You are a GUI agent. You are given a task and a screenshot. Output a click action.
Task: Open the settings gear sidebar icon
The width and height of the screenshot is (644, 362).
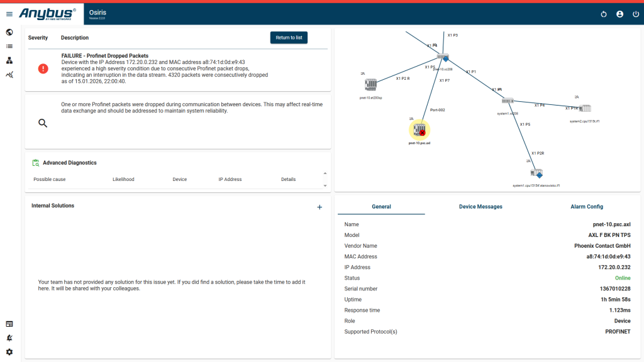(x=9, y=352)
